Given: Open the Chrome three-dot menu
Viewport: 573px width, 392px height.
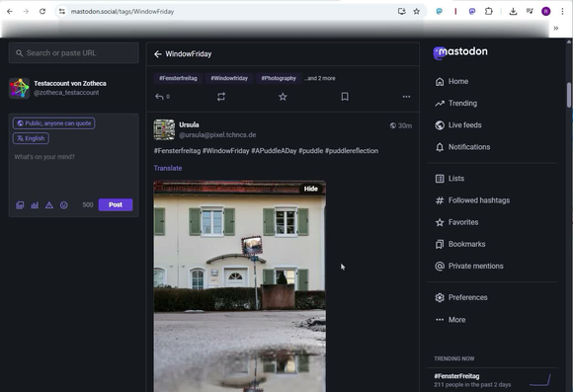Looking at the screenshot, I should pyautogui.click(x=562, y=11).
